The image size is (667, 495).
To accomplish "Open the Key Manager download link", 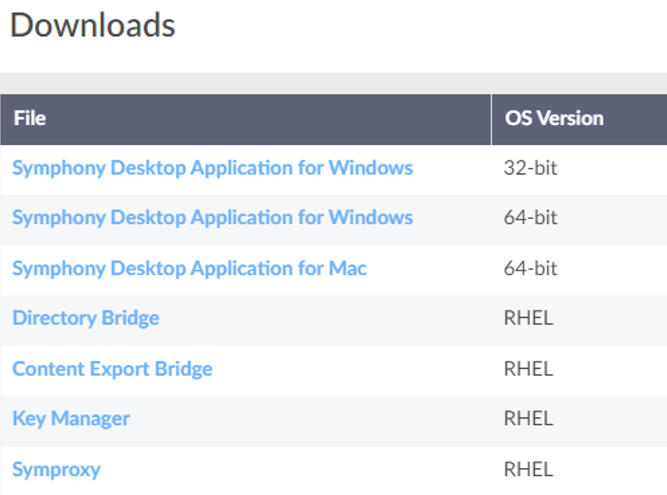I will 71,419.
